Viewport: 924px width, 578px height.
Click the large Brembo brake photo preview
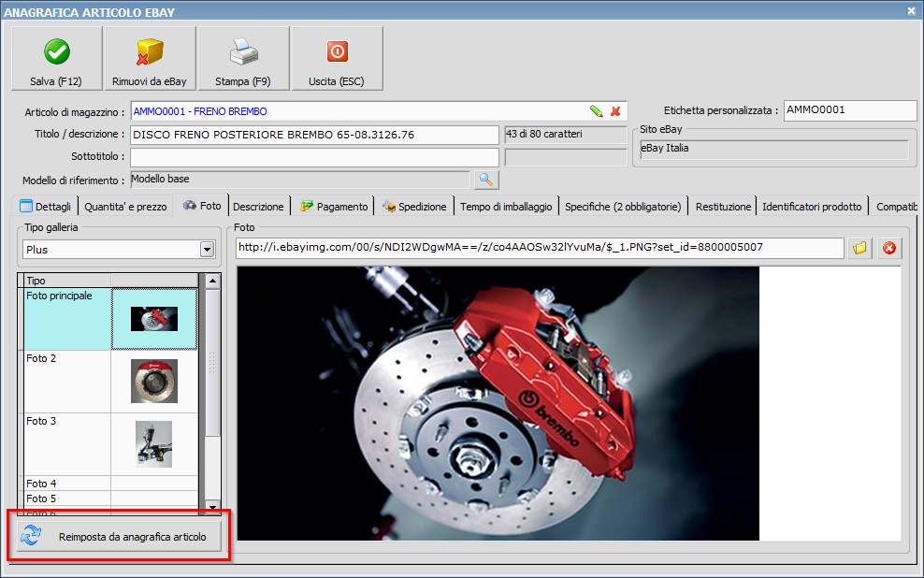click(x=498, y=404)
